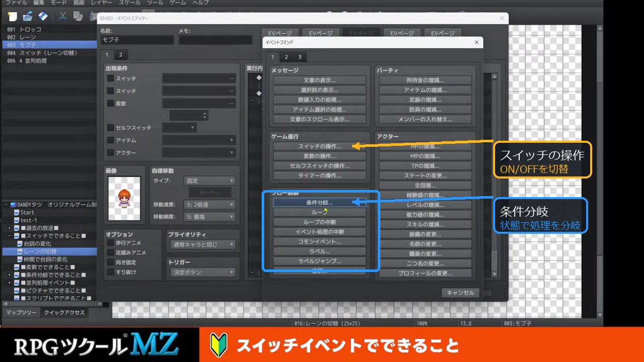Click the 変数の操作... command button
The height and width of the screenshot is (362, 644).
point(320,156)
